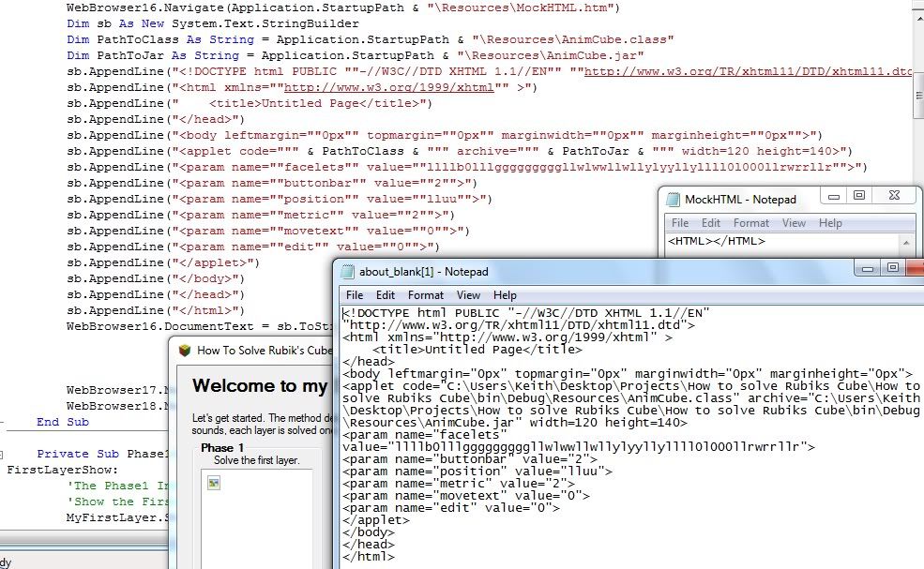
Task: Open the Help menu in about_blank[1] Notepad
Action: 504,294
